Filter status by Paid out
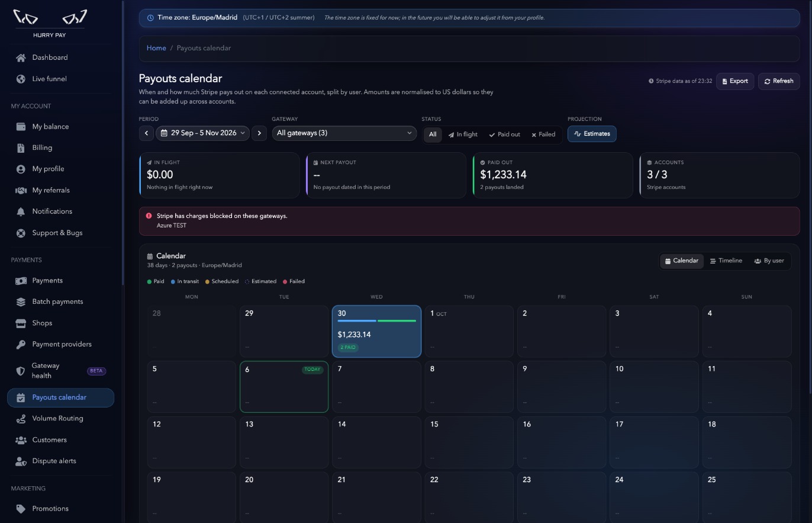The width and height of the screenshot is (812, 523). [x=504, y=134]
